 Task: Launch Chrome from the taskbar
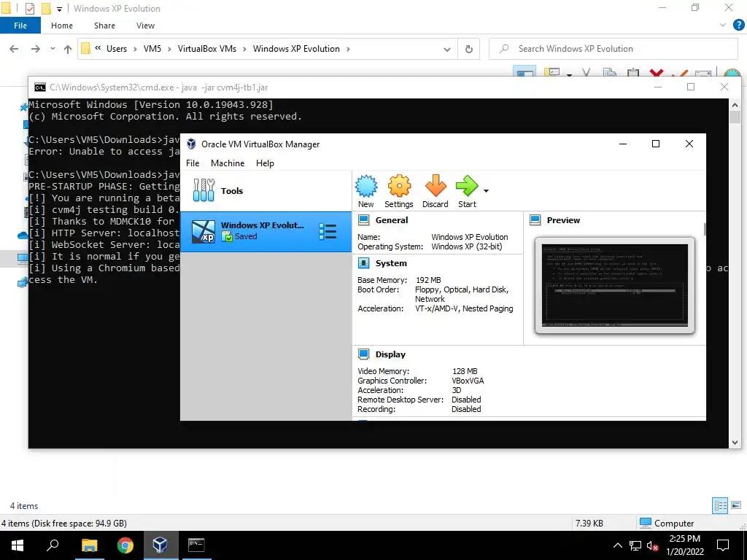click(x=125, y=545)
